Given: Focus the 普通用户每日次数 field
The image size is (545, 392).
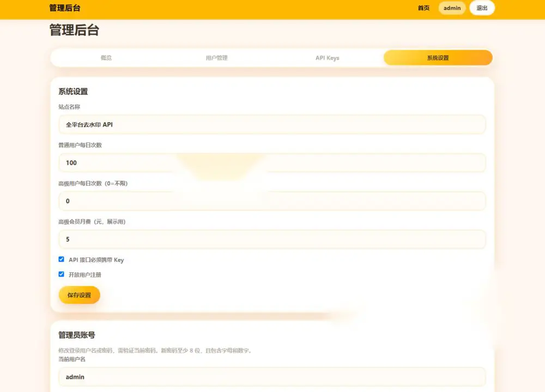Looking at the screenshot, I should click(272, 163).
